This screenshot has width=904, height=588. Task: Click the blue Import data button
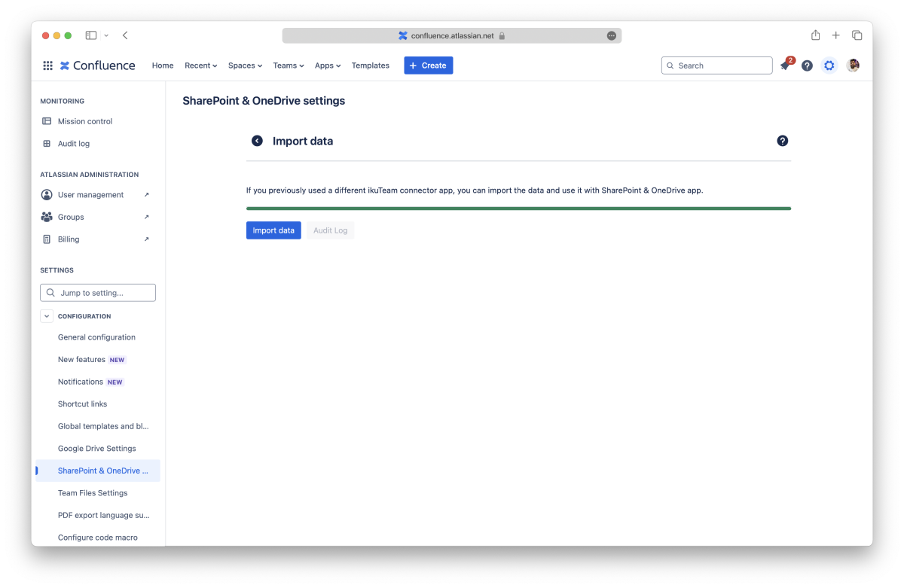tap(273, 230)
